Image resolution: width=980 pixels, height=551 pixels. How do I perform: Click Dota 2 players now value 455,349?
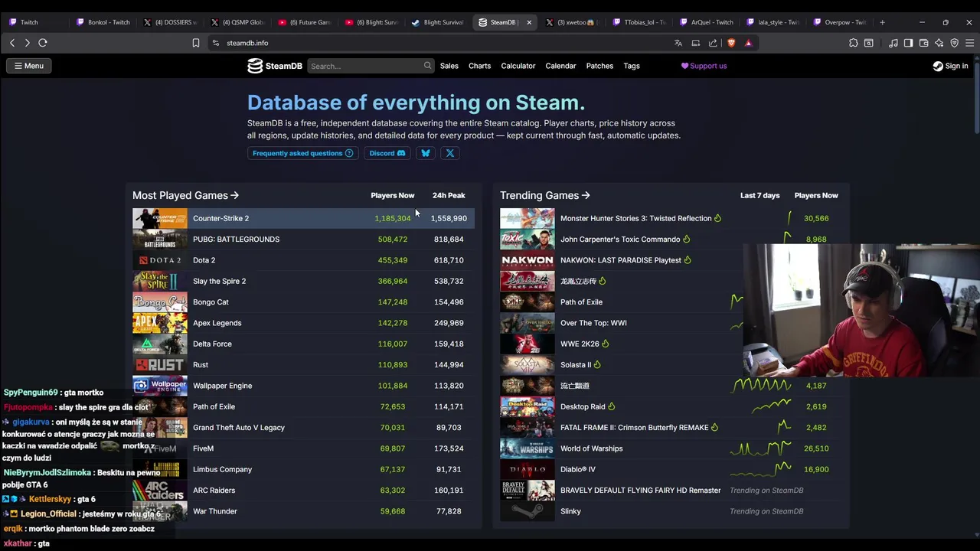click(x=393, y=260)
